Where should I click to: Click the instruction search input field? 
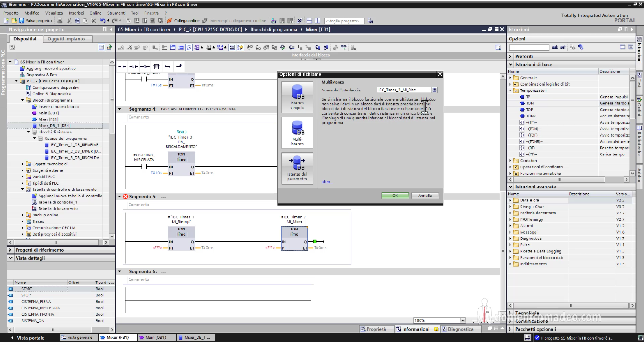(x=529, y=48)
